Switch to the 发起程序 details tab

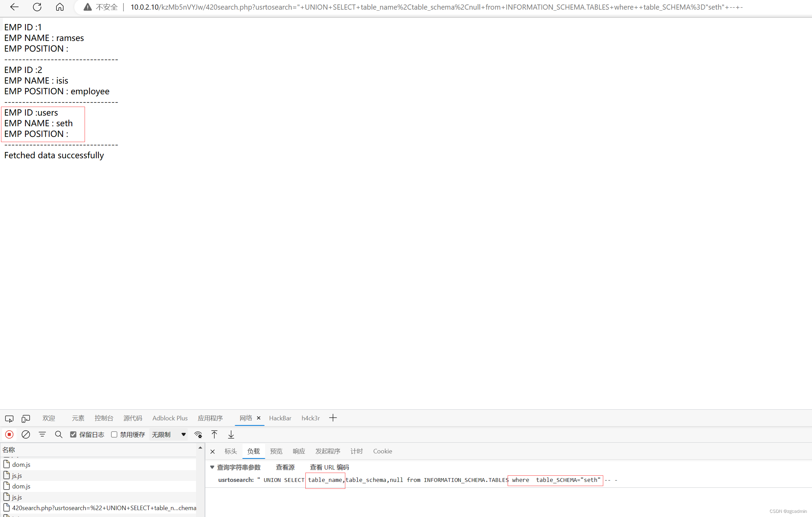tap(328, 451)
